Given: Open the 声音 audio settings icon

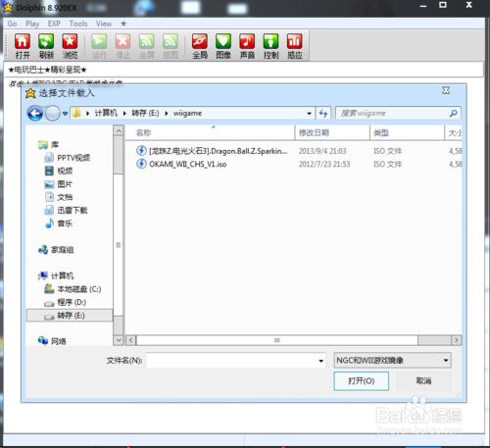Looking at the screenshot, I should pos(247,46).
